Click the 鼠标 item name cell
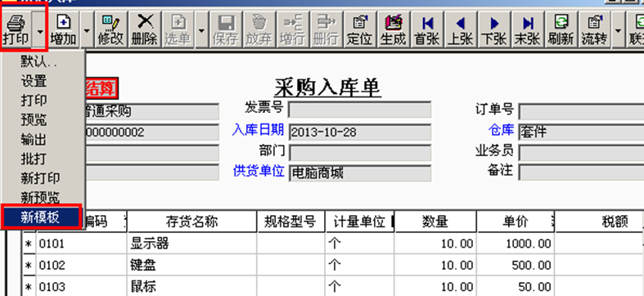This screenshot has height=296, width=644. (191, 286)
